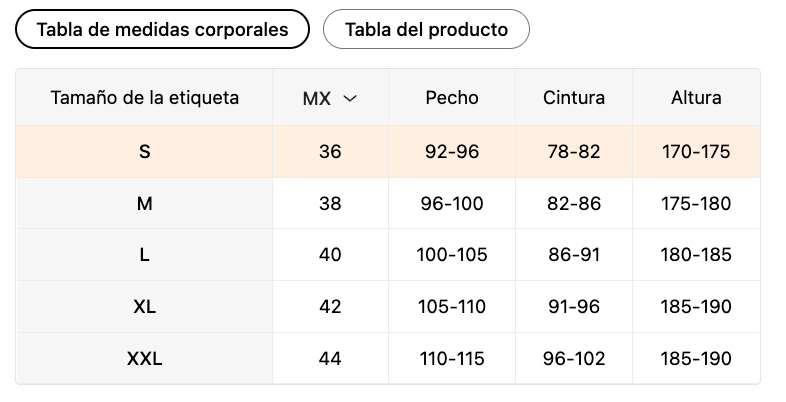Click the chest value 110-115
The image size is (786, 402).
452,358
